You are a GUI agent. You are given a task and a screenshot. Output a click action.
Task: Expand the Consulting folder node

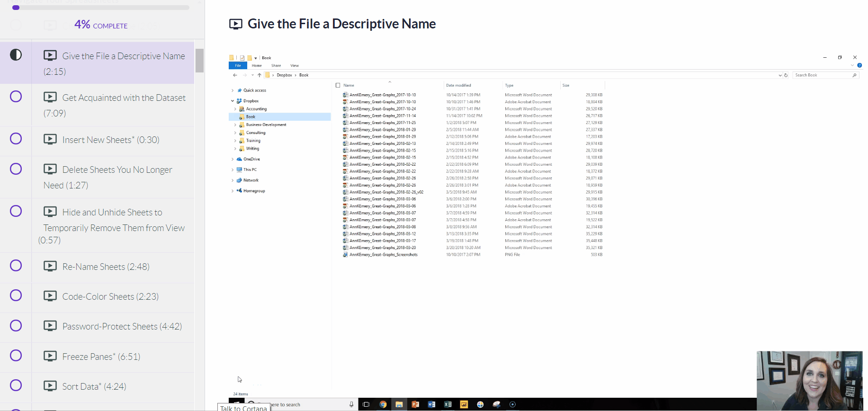click(x=235, y=133)
